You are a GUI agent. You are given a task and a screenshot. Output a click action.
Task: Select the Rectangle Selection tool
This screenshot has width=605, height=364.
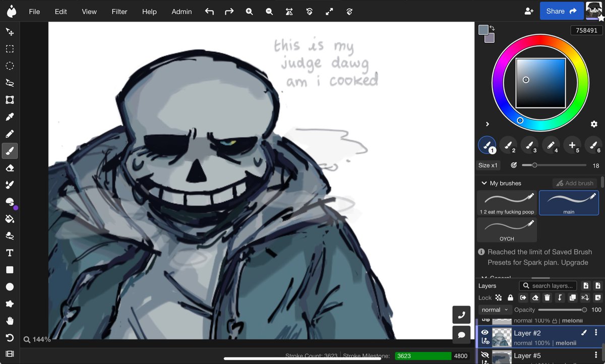pos(10,49)
